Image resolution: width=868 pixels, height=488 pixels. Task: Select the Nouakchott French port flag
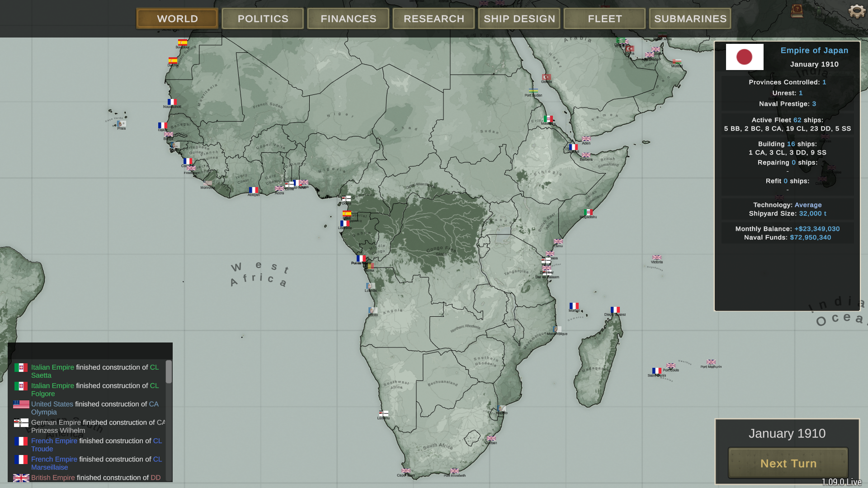[172, 102]
